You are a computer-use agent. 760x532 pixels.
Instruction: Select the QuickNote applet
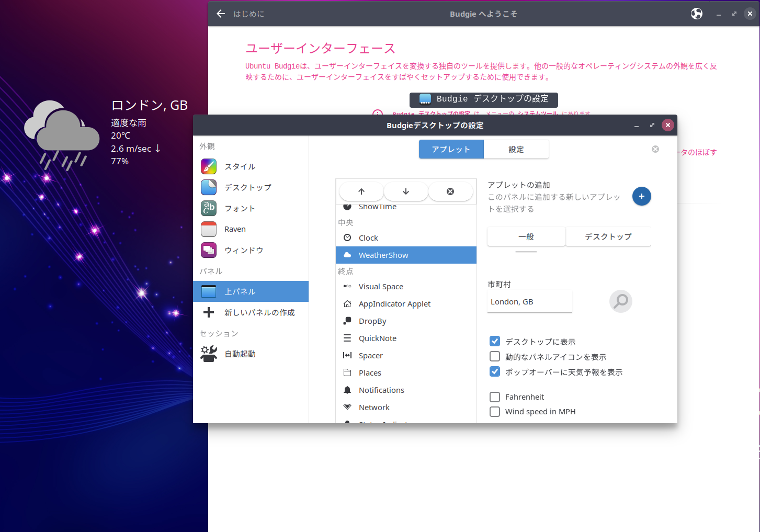pos(406,338)
